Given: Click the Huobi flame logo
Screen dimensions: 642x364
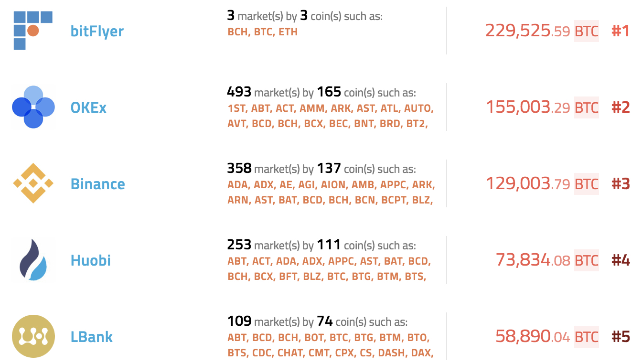Looking at the screenshot, I should pos(33,260).
